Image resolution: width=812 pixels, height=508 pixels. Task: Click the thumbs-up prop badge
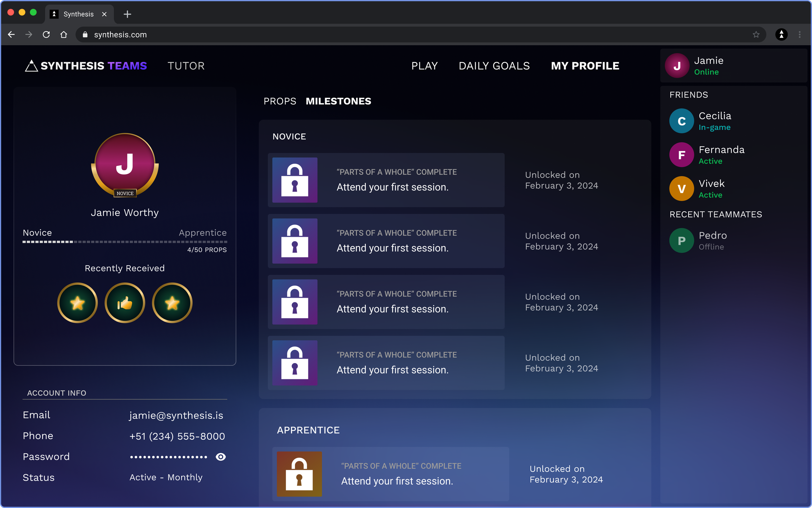pos(125,303)
